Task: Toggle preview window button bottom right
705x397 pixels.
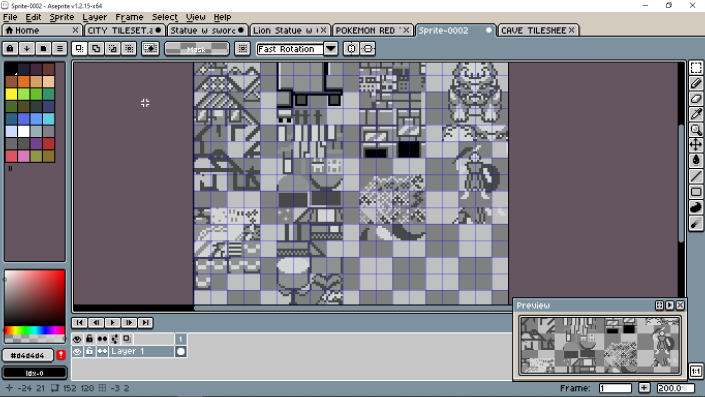Action: (x=696, y=371)
